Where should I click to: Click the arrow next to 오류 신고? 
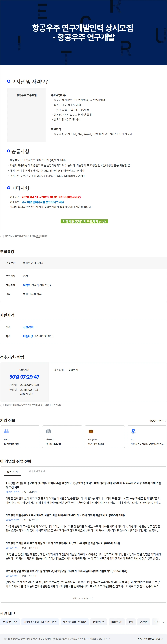click(162, 639)
